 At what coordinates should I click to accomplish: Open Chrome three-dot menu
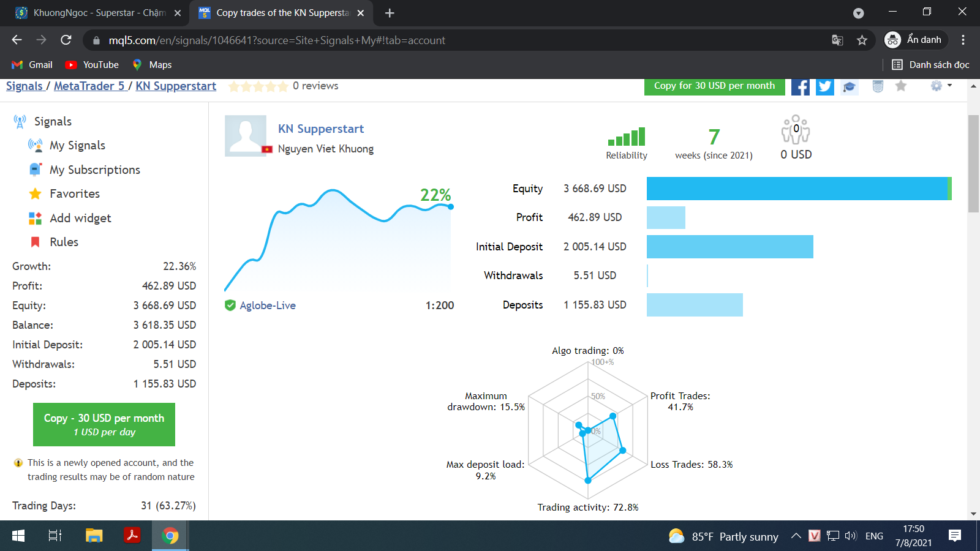963,40
